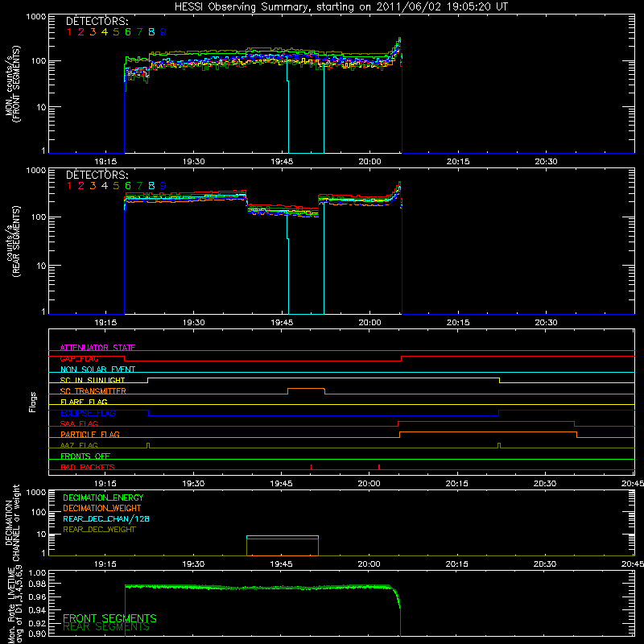The height and width of the screenshot is (644, 644).
Task: Click the REAR_DEC_CHAN/128 legend entry
Action: point(106,518)
